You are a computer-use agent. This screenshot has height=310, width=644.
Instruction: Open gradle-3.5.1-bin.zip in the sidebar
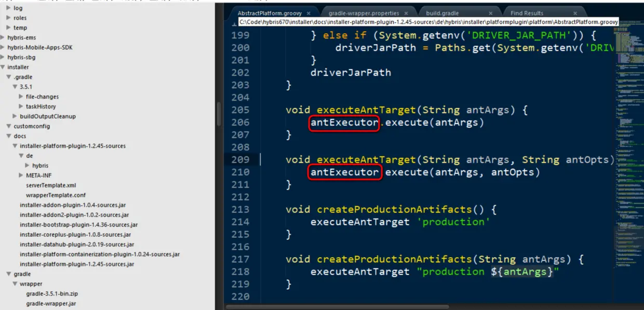pos(52,294)
